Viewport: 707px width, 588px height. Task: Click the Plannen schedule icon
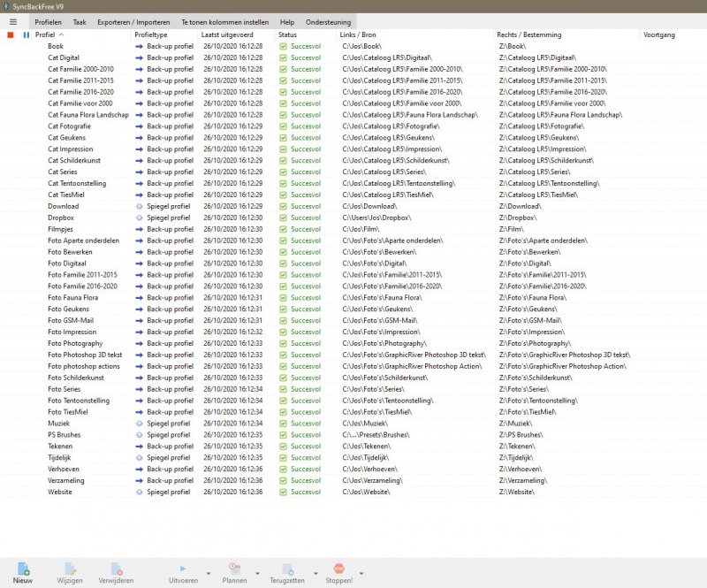(x=234, y=569)
